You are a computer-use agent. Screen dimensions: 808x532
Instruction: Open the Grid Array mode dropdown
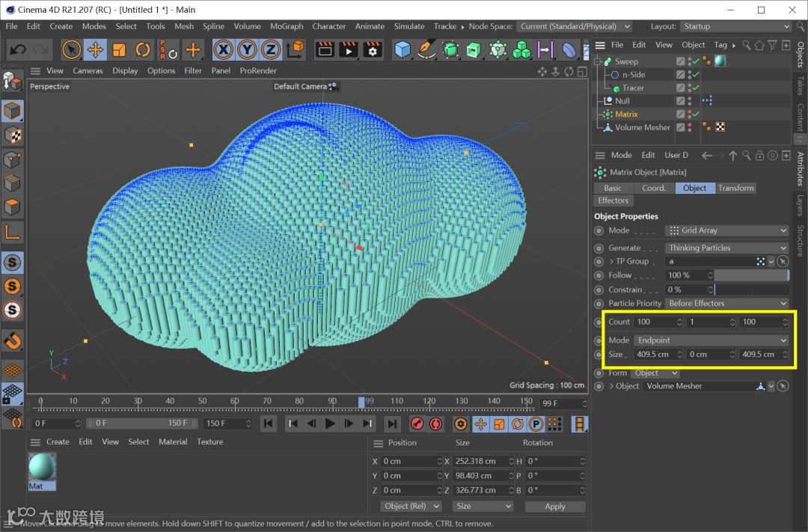pos(726,230)
